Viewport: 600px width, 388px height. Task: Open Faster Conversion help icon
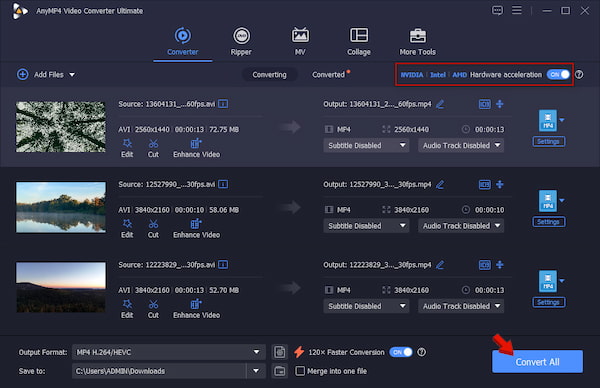pyautogui.click(x=421, y=352)
